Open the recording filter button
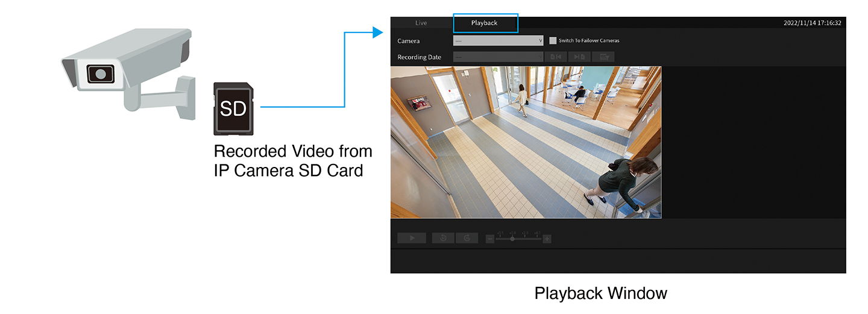This screenshot has width=868, height=314. click(x=603, y=57)
